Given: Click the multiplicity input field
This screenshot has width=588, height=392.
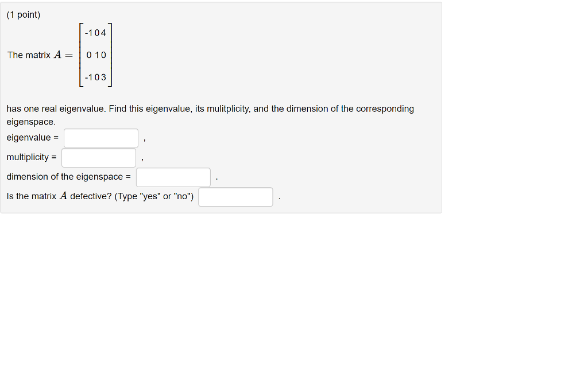Looking at the screenshot, I should [x=98, y=157].
